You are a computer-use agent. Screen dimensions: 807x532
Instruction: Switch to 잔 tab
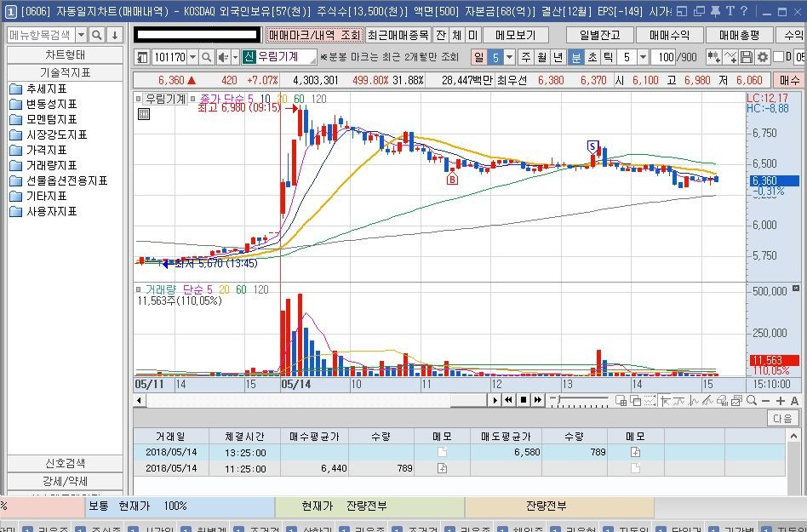click(441, 35)
